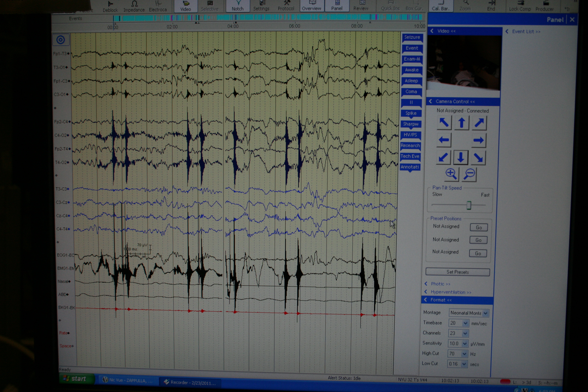Open the Sensitivity dropdown
588x392 pixels.
464,344
